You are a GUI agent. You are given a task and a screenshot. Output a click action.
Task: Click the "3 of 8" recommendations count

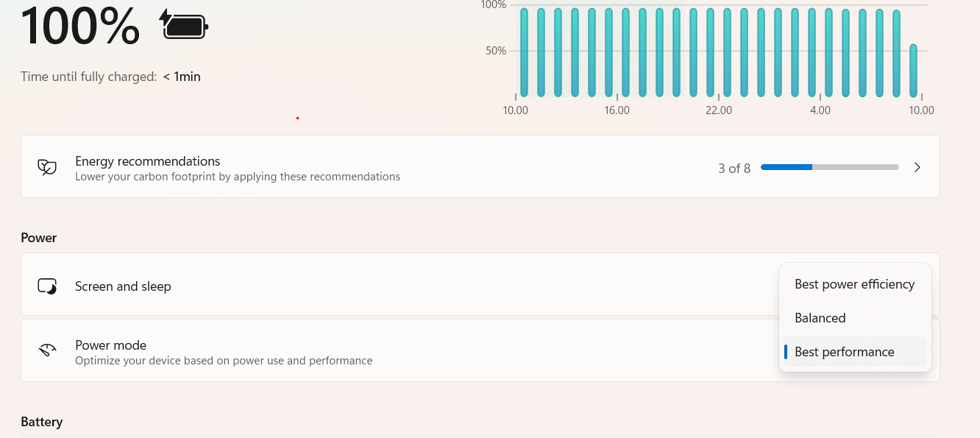coord(734,169)
